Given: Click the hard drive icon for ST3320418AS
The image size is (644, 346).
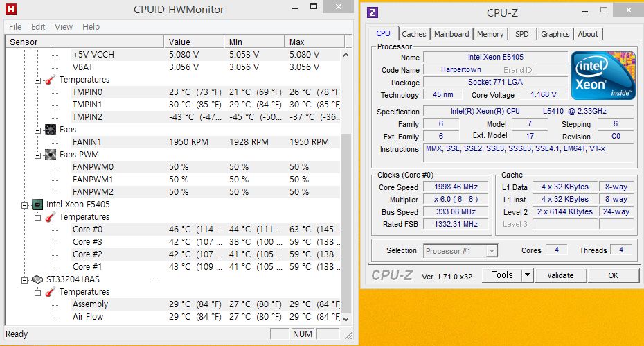Looking at the screenshot, I should [x=37, y=279].
